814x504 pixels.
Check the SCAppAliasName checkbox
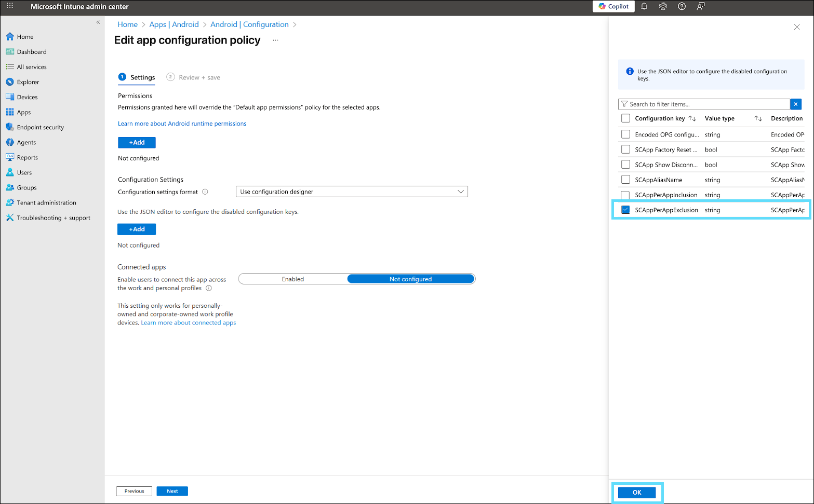pyautogui.click(x=625, y=180)
